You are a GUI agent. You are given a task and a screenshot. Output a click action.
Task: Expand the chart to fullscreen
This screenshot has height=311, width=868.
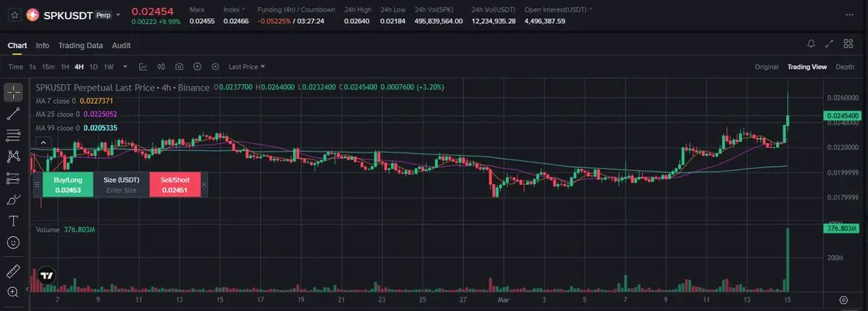click(x=829, y=43)
